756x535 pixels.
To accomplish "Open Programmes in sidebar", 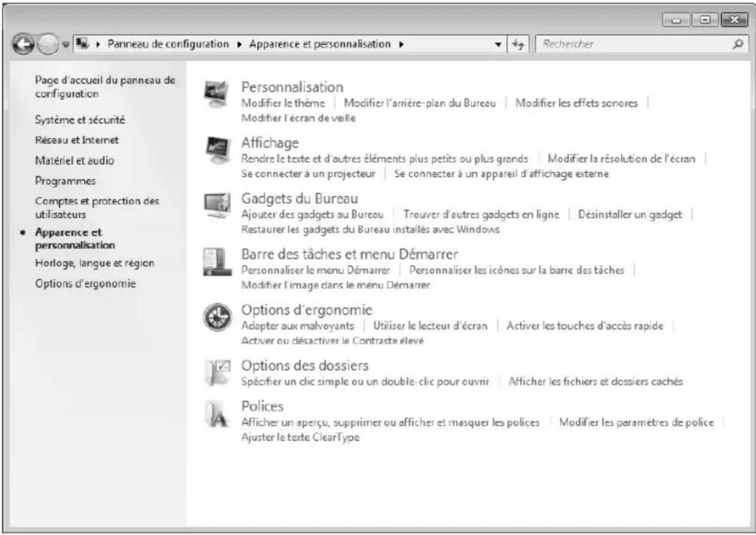I will pos(65,181).
